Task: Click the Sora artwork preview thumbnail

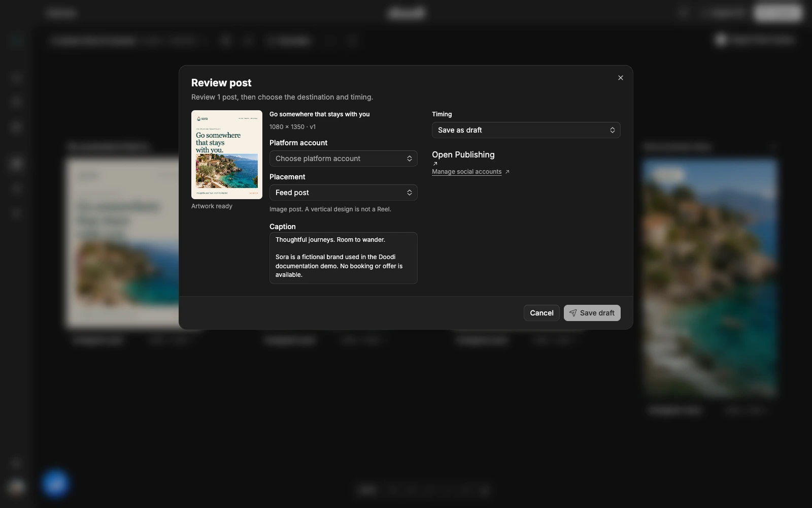Action: (227, 154)
